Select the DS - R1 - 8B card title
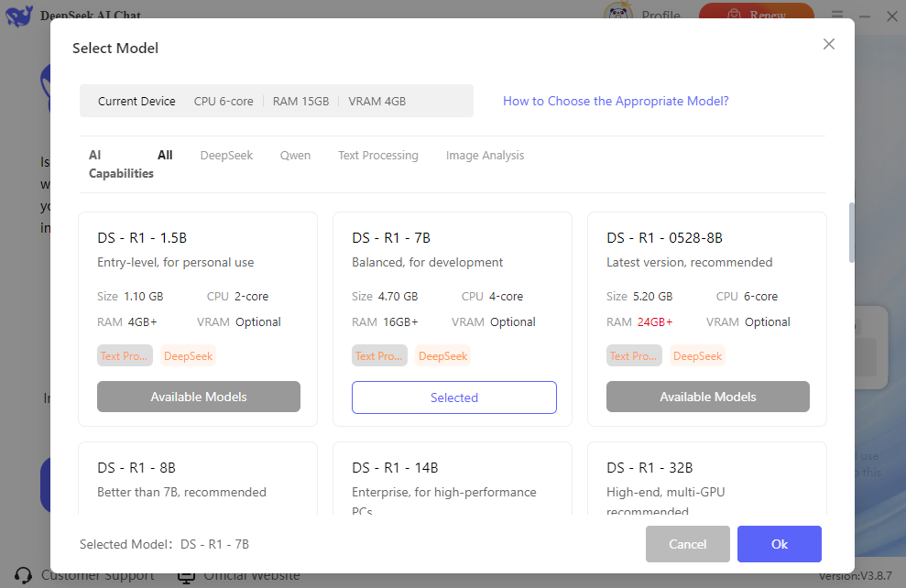 (x=136, y=468)
